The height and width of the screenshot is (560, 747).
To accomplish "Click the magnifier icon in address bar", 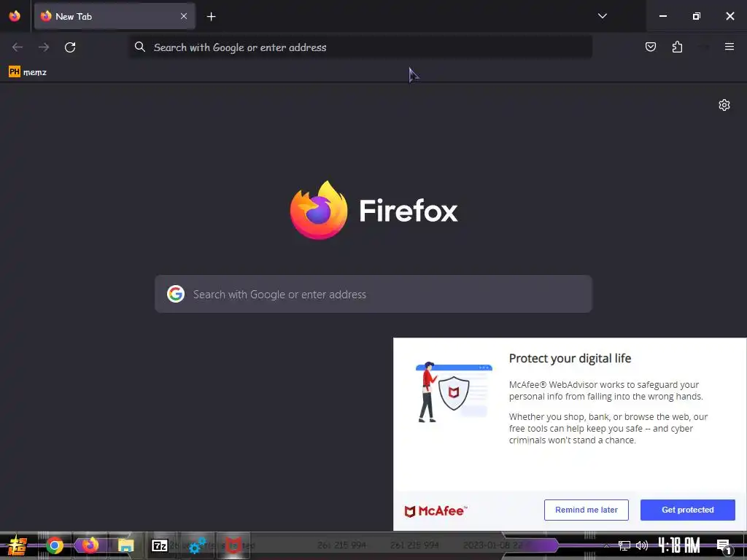I will [139, 47].
